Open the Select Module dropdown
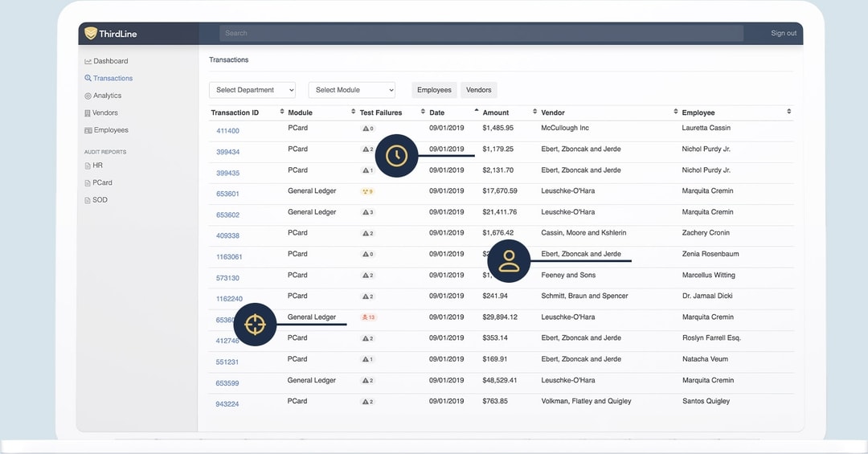This screenshot has height=454, width=868. click(351, 90)
